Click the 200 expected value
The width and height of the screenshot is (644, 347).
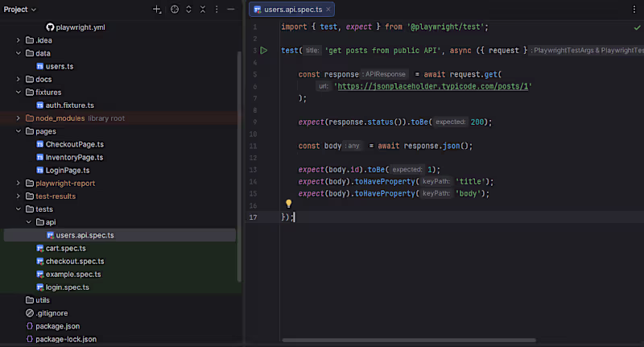tap(477, 122)
